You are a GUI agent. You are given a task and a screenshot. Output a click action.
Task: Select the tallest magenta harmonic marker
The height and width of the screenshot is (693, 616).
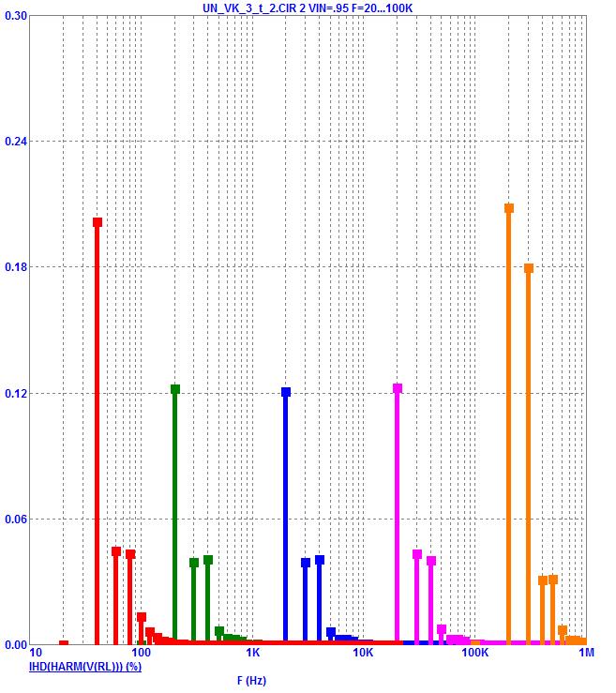pos(398,388)
